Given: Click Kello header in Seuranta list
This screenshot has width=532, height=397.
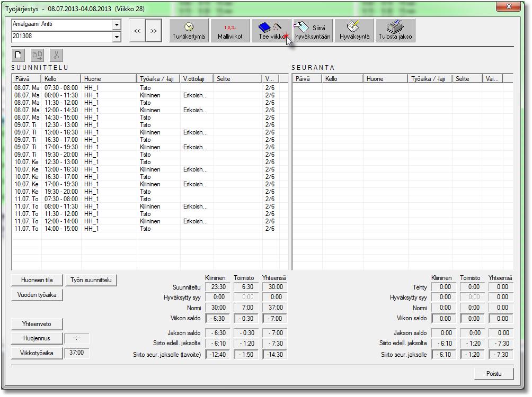Looking at the screenshot, I should [x=342, y=79].
